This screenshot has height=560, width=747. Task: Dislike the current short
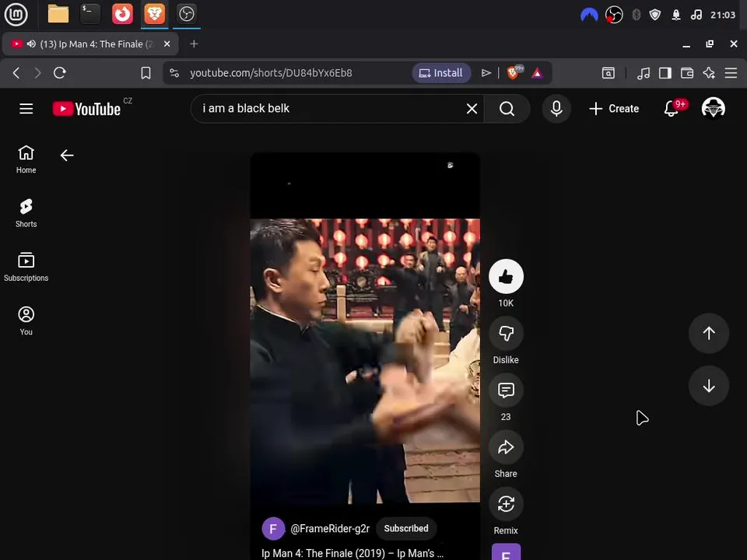[x=506, y=334]
